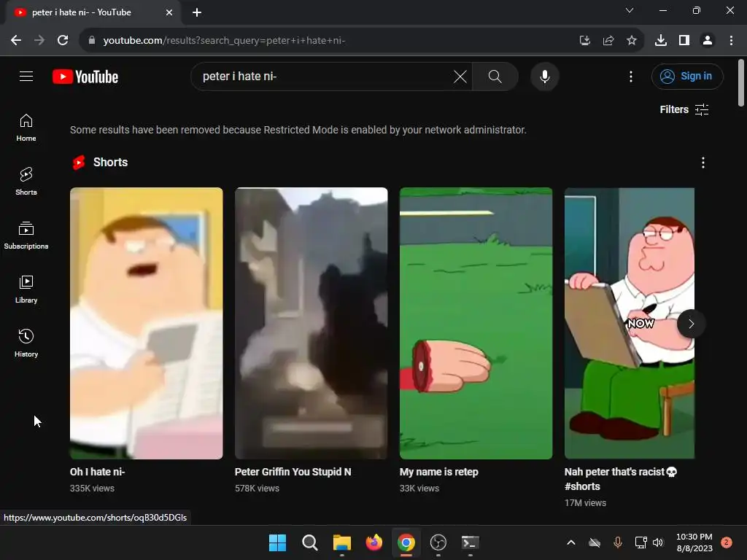Go back in browser
747x560 pixels.
click(16, 41)
